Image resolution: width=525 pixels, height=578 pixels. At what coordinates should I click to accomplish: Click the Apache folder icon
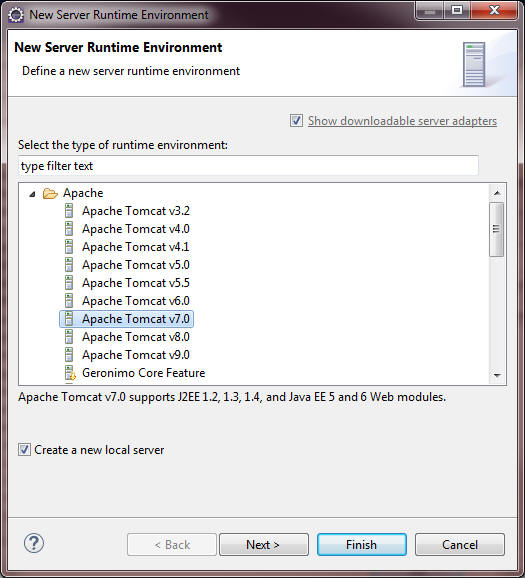[x=50, y=193]
